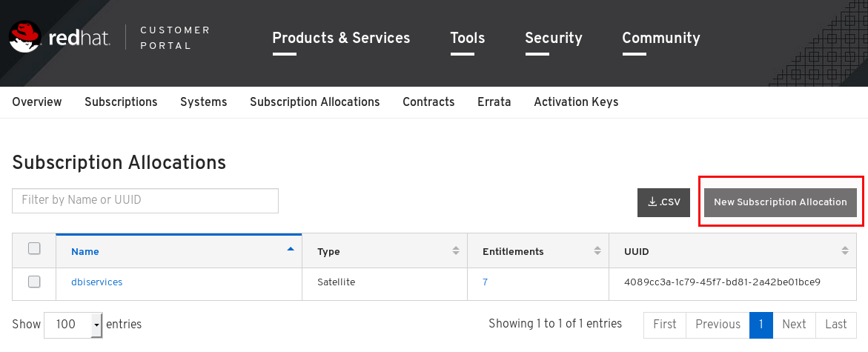Toggle the select-all checkbox in header
Image resolution: width=868 pixels, height=352 pixels.
point(34,248)
